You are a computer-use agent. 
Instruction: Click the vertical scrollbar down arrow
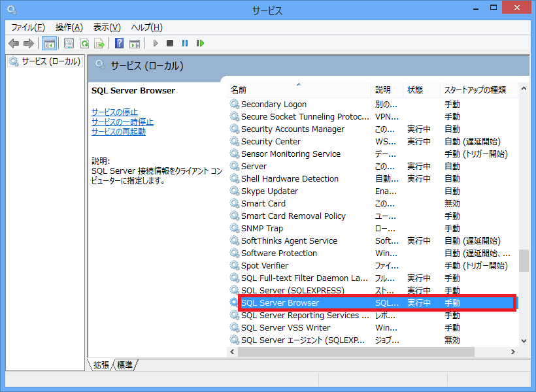pyautogui.click(x=524, y=341)
